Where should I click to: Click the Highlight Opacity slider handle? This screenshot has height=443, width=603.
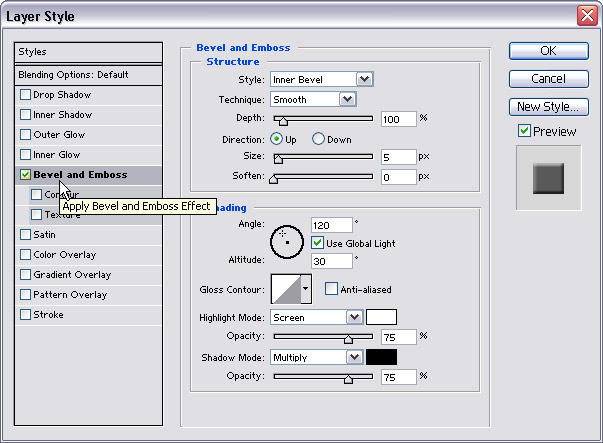point(348,338)
